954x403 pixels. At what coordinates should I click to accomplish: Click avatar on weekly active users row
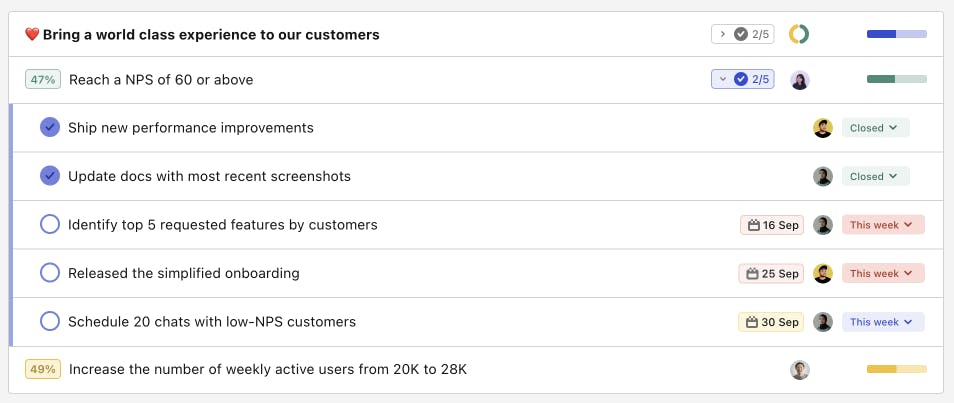[x=799, y=370]
